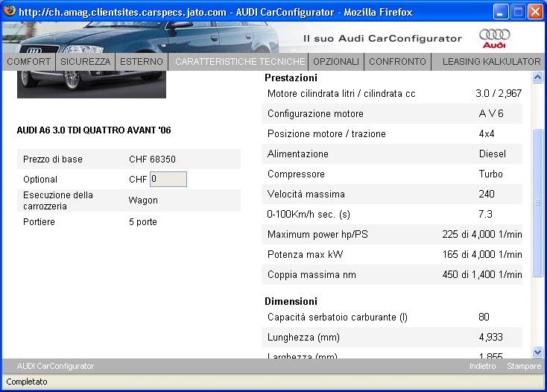Click the 'Prestazioni' section heading
This screenshot has height=392, width=547.
[291, 78]
